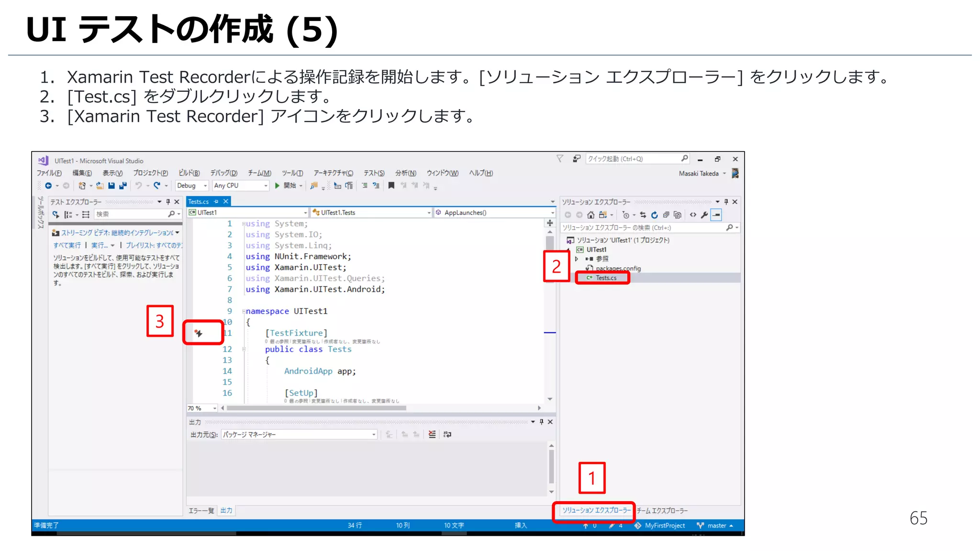Click the クイック起動 search field
The width and height of the screenshot is (980, 551).
637,159
